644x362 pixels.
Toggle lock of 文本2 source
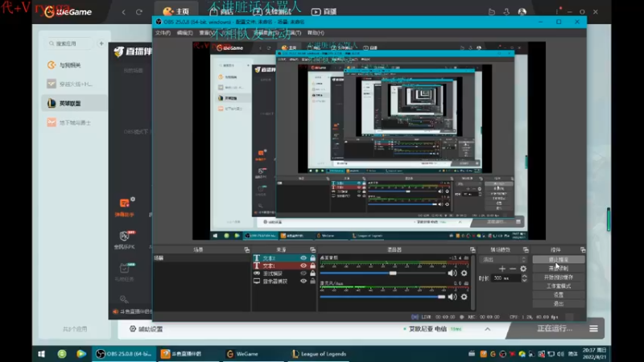312,258
